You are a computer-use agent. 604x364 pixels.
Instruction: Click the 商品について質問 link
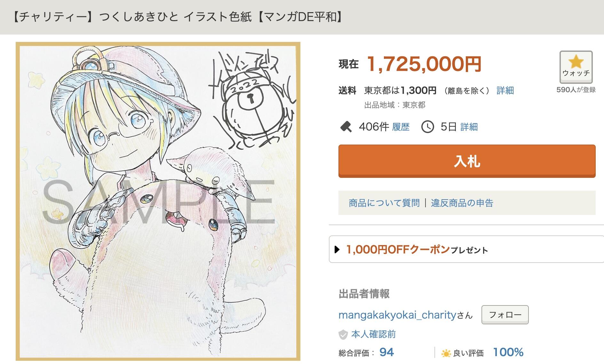pos(384,203)
